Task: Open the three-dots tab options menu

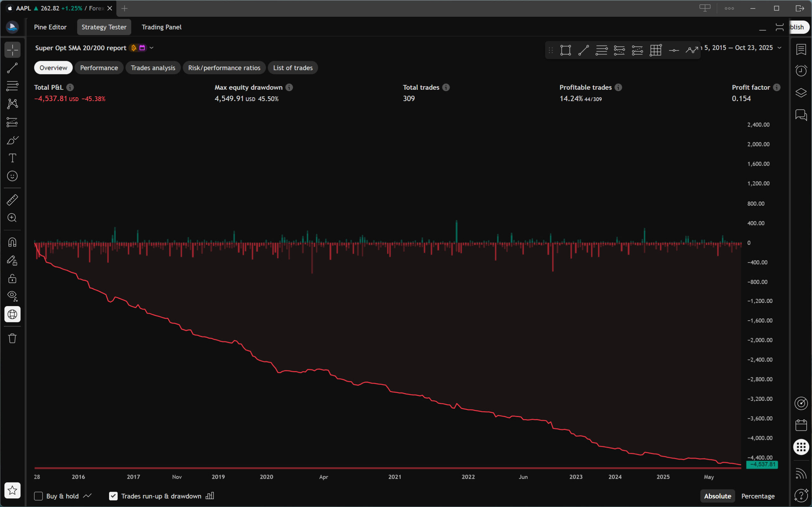Action: pyautogui.click(x=729, y=8)
